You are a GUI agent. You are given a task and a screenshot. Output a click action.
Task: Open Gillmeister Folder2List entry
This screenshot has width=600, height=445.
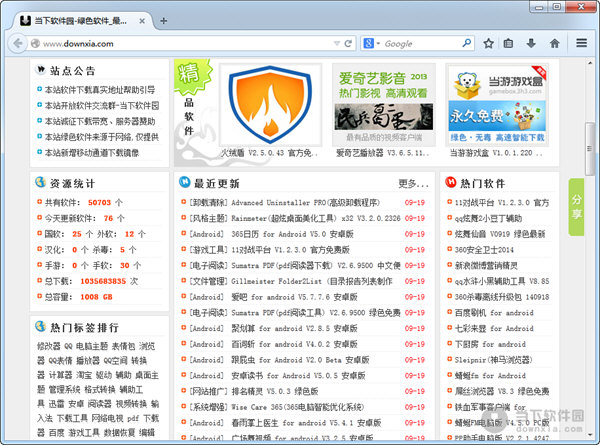[312, 281]
